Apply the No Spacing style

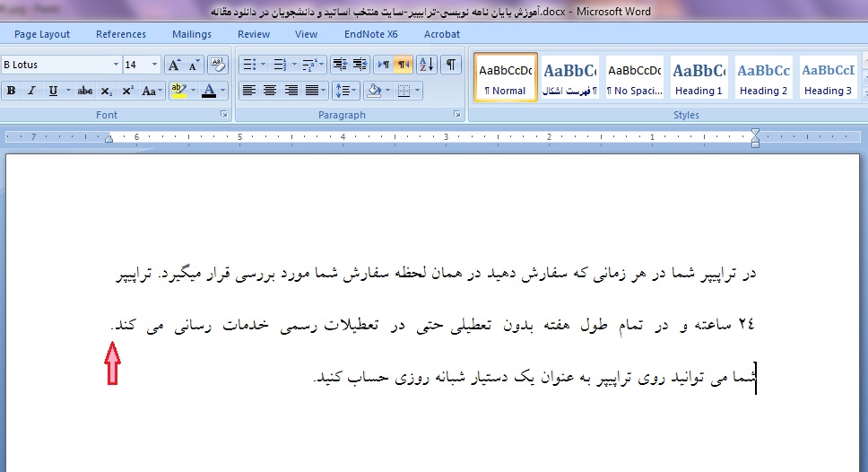635,77
